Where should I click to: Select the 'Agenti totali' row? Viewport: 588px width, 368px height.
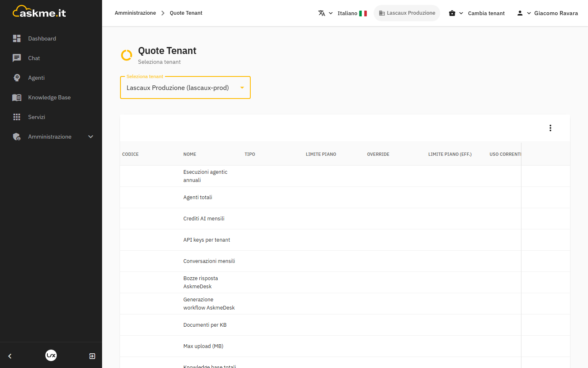(345, 197)
